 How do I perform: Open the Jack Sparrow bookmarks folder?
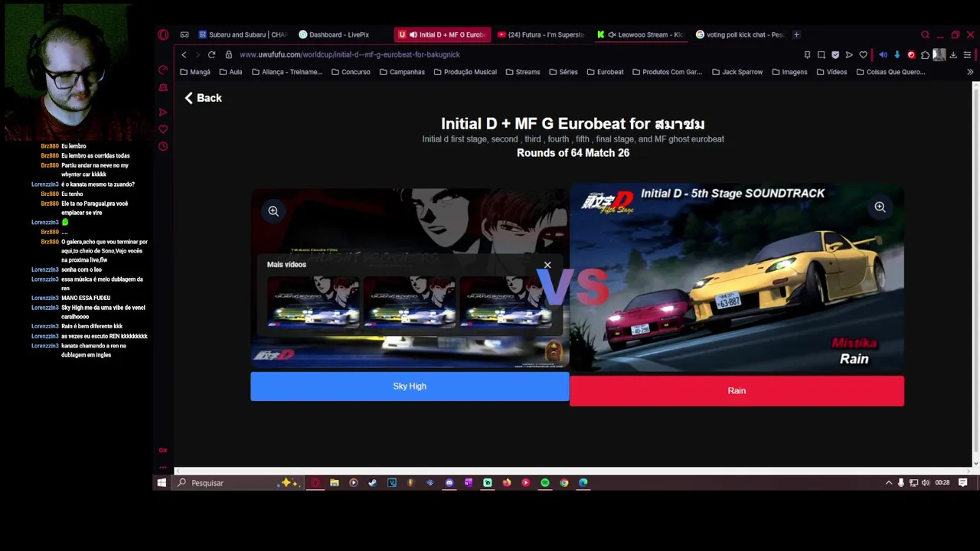[737, 72]
